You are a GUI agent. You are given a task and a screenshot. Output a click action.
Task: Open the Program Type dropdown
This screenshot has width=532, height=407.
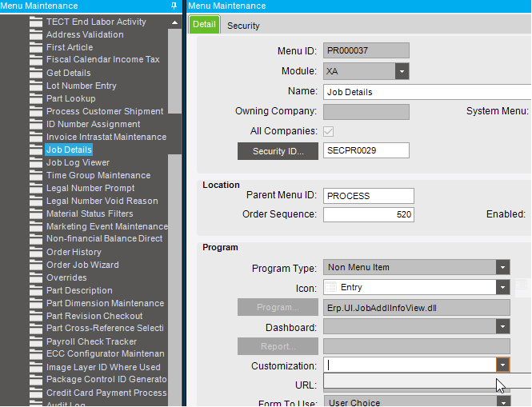502,268
